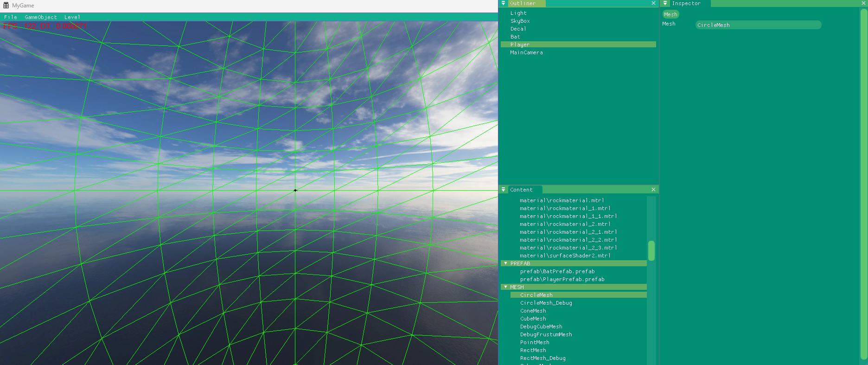
Task: Open the Content panel dropdown arrow
Action: [x=504, y=190]
